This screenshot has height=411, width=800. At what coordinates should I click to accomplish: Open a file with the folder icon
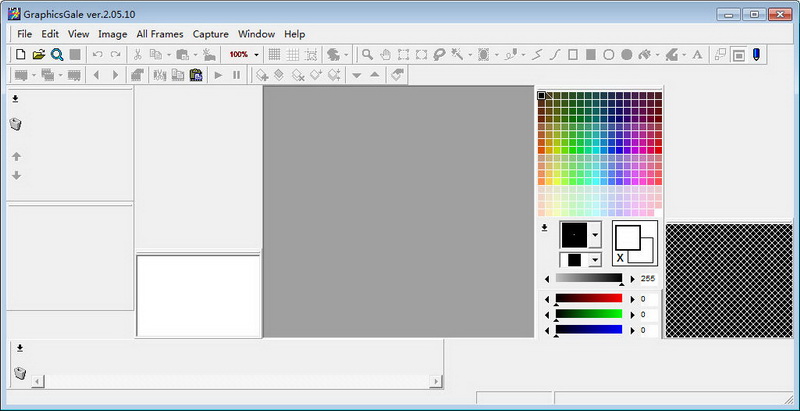(x=38, y=55)
